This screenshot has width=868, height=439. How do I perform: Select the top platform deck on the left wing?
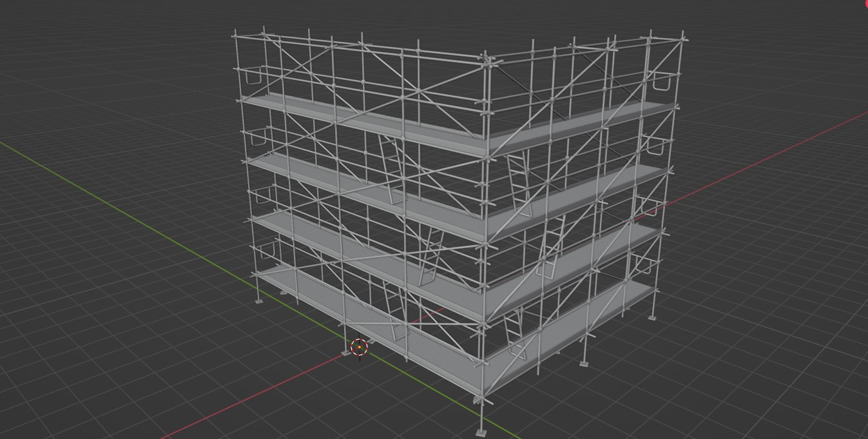[361, 122]
